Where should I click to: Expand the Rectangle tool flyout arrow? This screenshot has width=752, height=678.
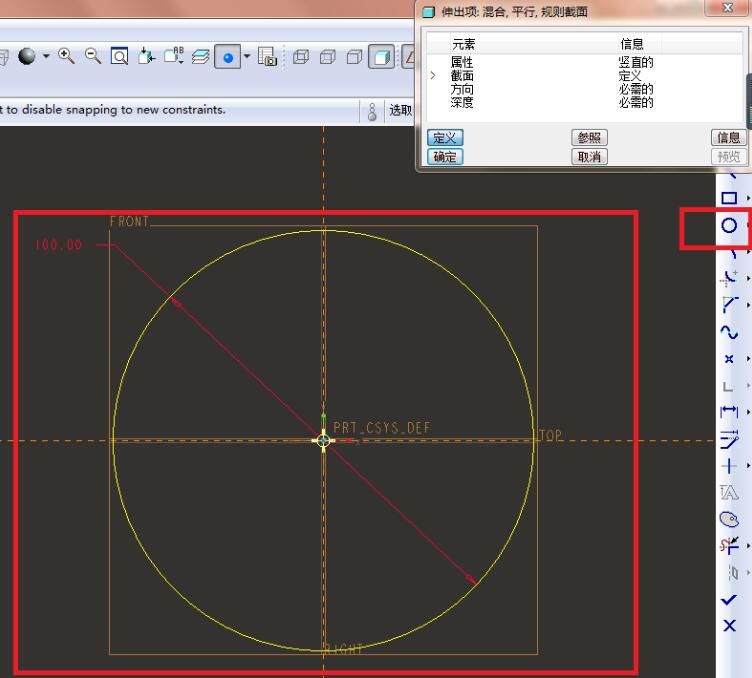coord(748,199)
